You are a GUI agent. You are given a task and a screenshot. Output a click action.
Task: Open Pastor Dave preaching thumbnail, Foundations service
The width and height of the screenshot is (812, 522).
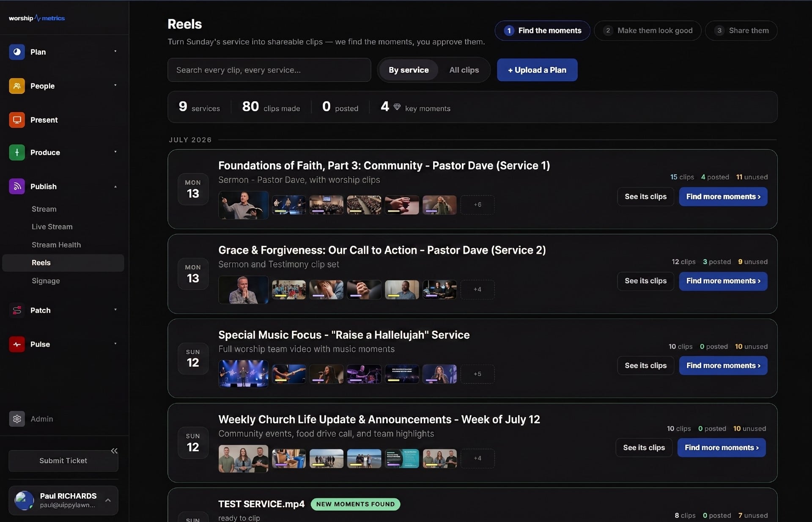(243, 205)
